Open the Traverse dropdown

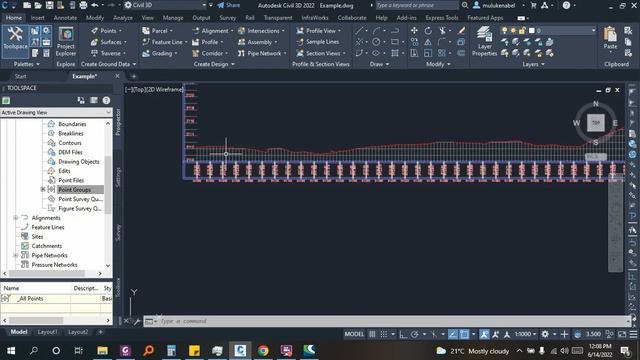coord(109,53)
